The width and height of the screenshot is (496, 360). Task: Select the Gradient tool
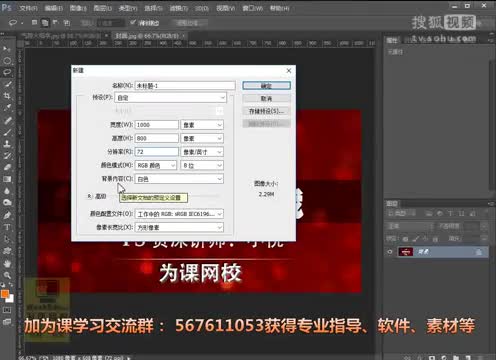pyautogui.click(x=7, y=179)
